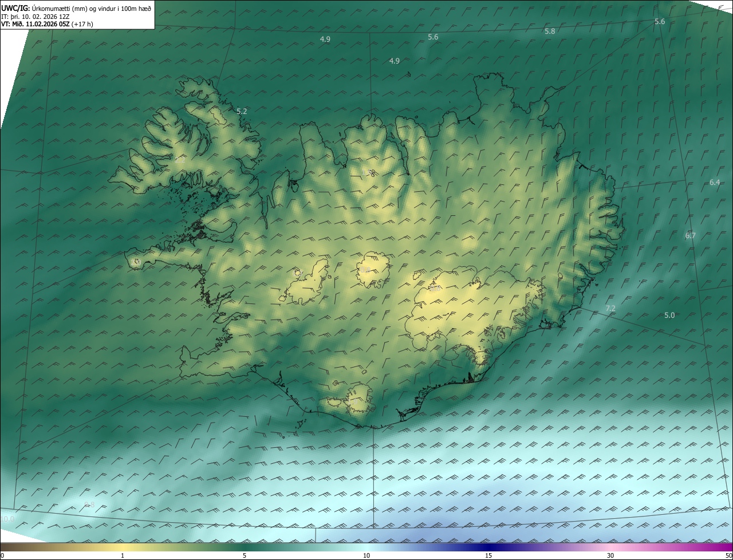
Task: Click the map value label 5.8
Action: (550, 31)
